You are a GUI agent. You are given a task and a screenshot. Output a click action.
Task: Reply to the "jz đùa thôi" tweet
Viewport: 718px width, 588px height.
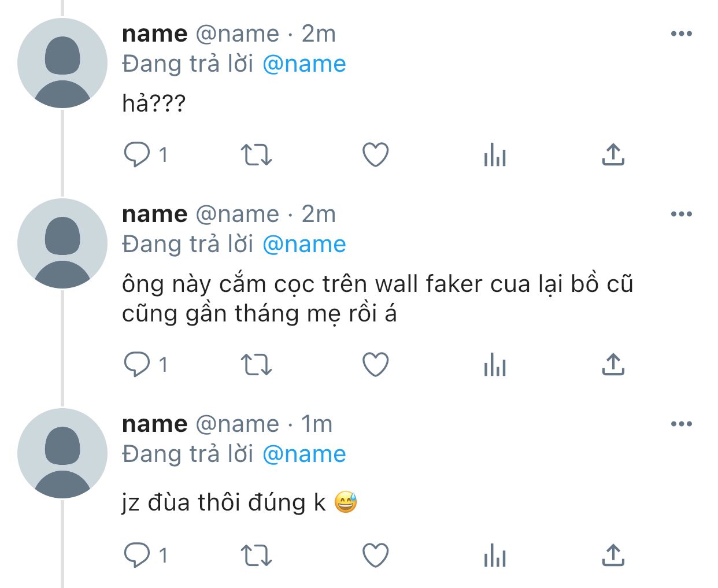tap(137, 555)
